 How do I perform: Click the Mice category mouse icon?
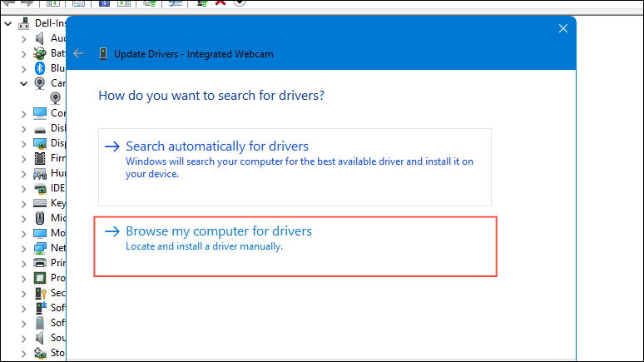point(39,218)
